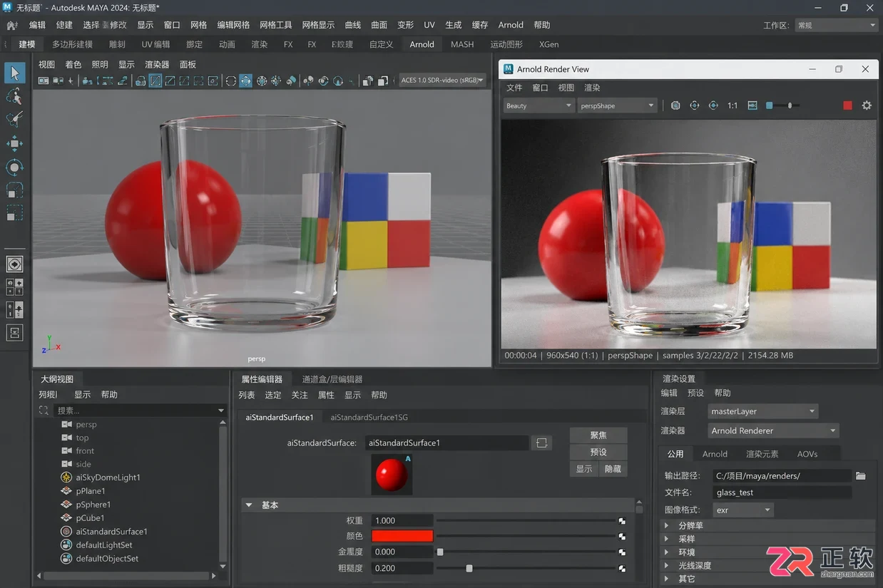The width and height of the screenshot is (883, 588).
Task: Open the AOVs tab in render settings
Action: (807, 454)
